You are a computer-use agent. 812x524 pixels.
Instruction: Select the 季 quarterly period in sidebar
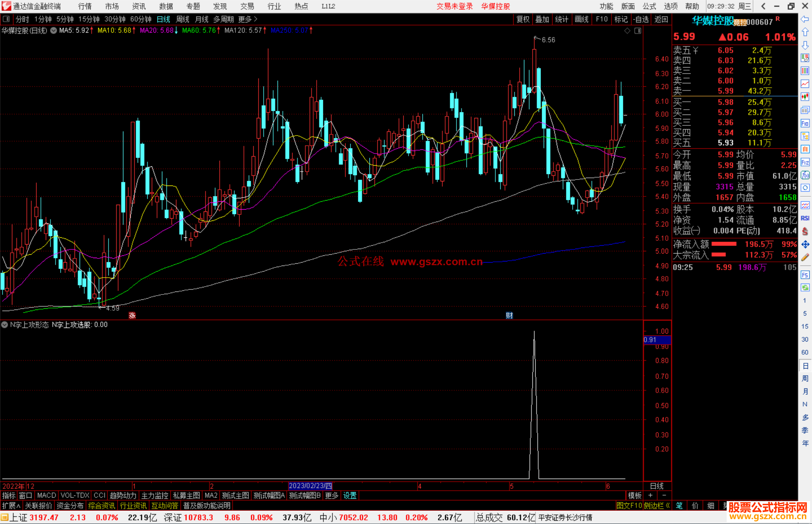pyautogui.click(x=805, y=430)
